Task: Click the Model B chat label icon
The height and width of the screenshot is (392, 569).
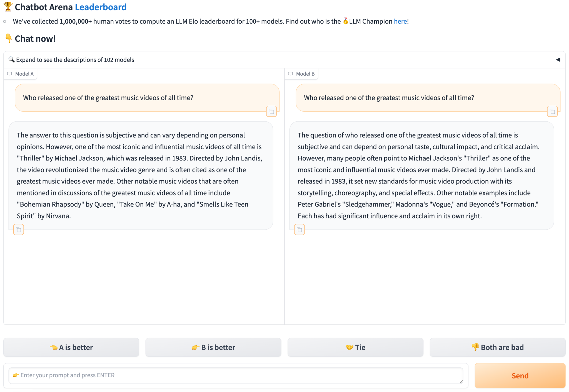Action: click(291, 74)
